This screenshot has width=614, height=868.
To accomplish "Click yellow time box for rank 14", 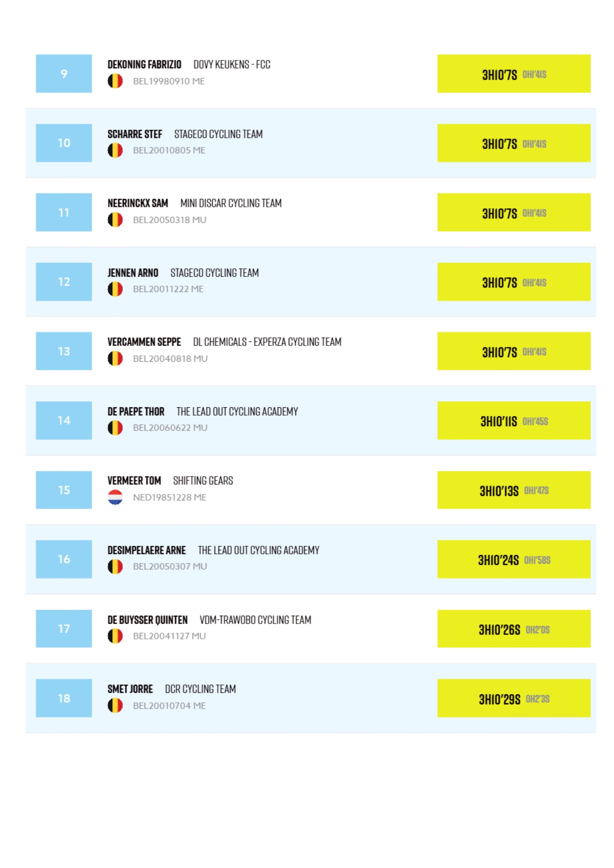I will pos(514,421).
